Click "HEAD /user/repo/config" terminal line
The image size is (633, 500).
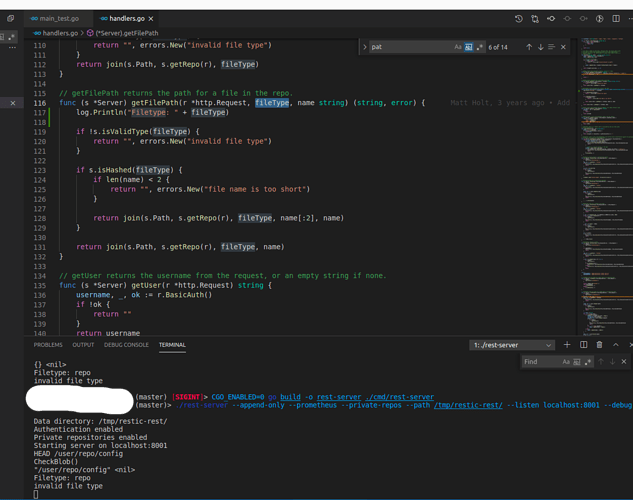point(78,454)
